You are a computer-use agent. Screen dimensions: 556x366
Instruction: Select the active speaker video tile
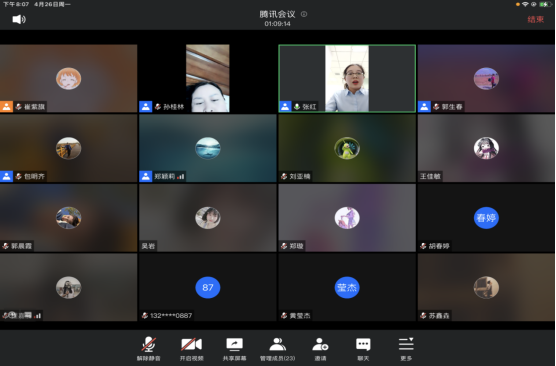pos(347,78)
